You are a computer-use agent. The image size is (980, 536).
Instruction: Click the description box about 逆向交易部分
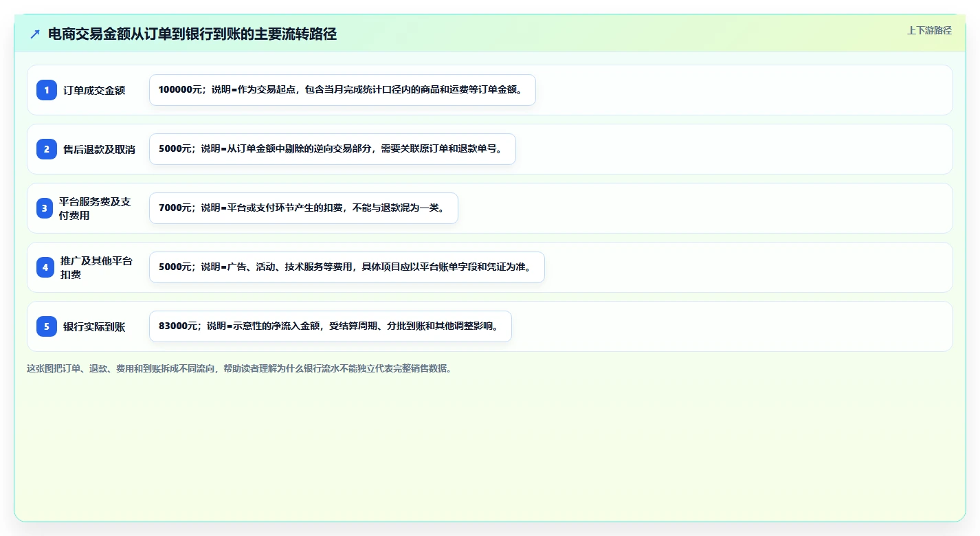coord(332,149)
